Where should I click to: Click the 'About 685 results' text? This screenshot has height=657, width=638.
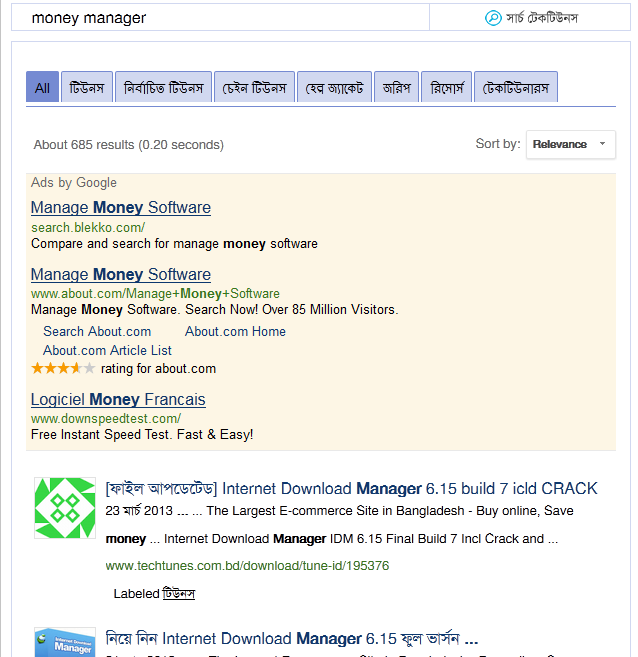point(129,145)
